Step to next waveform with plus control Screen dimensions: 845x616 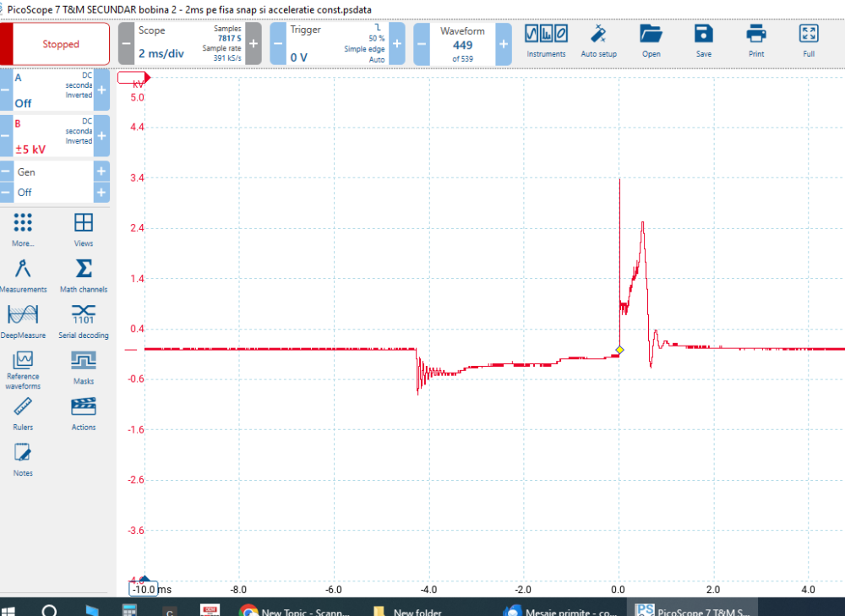[503, 43]
